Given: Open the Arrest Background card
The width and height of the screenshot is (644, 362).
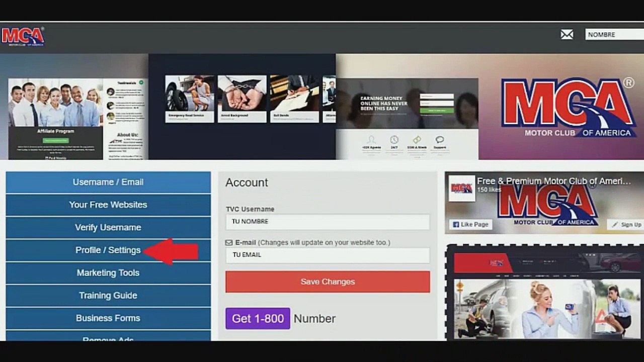Looking at the screenshot, I should click(x=242, y=99).
